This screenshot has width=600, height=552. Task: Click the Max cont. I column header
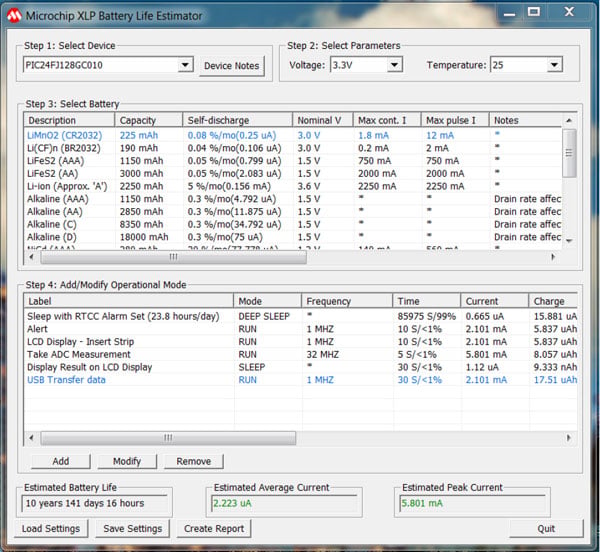tap(387, 120)
